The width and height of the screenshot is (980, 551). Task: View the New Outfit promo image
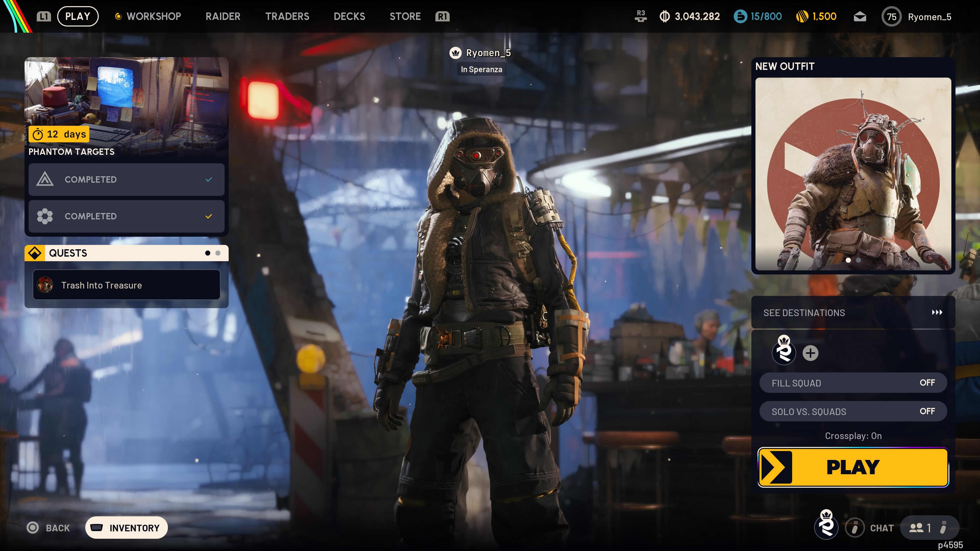(853, 174)
